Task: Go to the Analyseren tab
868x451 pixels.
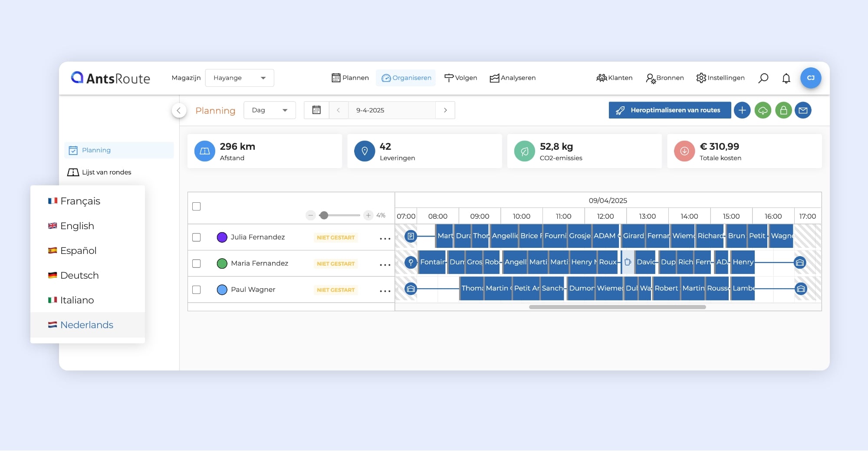Action: 513,78
